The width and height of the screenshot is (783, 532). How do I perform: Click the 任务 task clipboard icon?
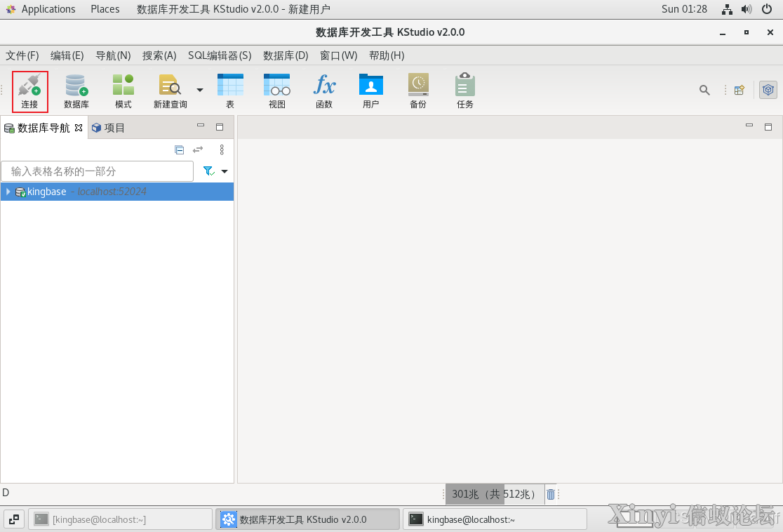465,91
